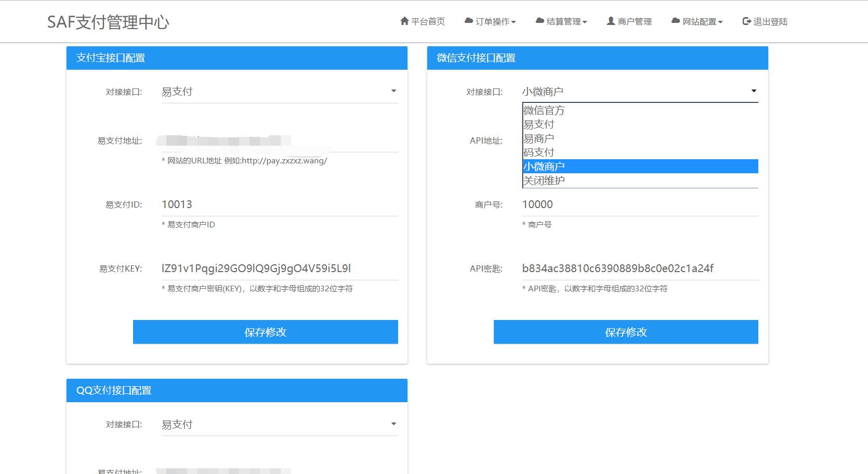Screen dimensions: 868x474
Task: Click the logout icon beside 退出登陆
Action: pyautogui.click(x=747, y=21)
